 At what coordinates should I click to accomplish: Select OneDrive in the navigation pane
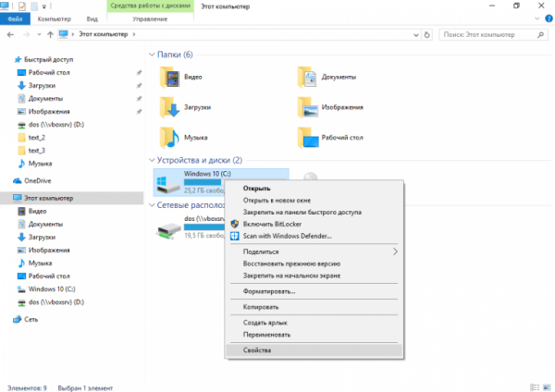click(x=37, y=181)
